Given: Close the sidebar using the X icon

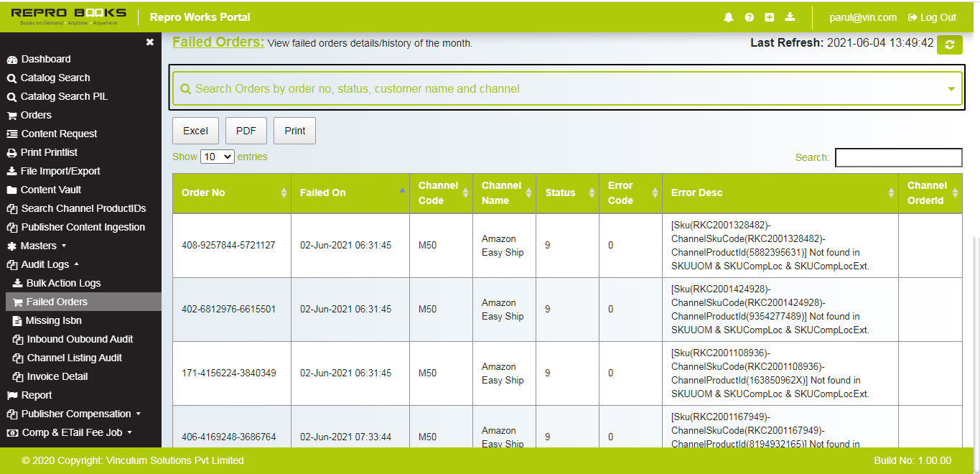Looking at the screenshot, I should pyautogui.click(x=149, y=42).
